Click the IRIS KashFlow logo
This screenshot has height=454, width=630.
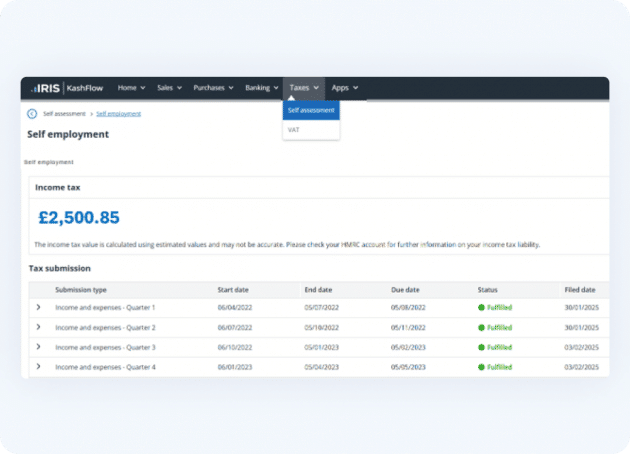click(67, 88)
